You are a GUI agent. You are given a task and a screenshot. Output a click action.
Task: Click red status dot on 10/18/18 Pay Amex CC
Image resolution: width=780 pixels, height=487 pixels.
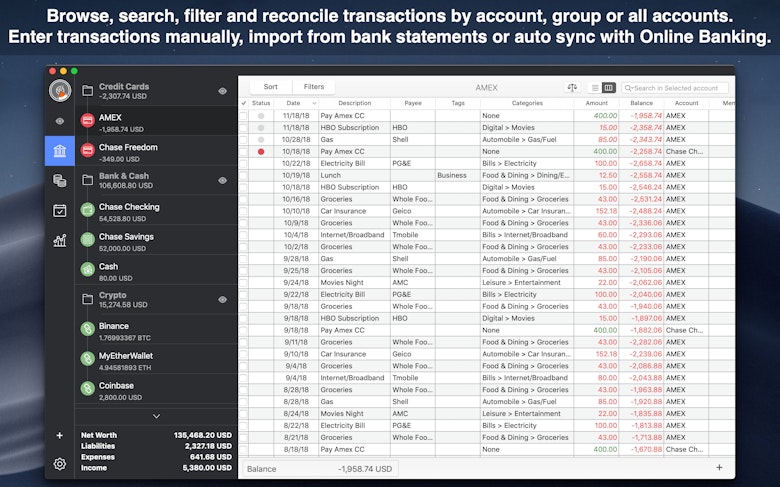tap(261, 152)
